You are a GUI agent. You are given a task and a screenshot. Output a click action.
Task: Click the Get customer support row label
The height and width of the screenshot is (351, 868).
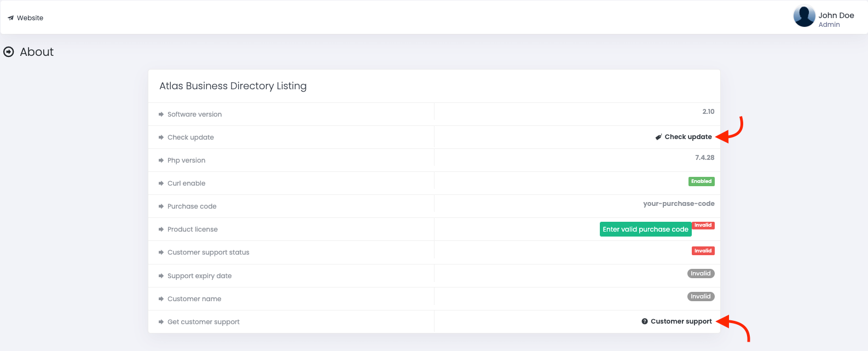click(x=203, y=322)
